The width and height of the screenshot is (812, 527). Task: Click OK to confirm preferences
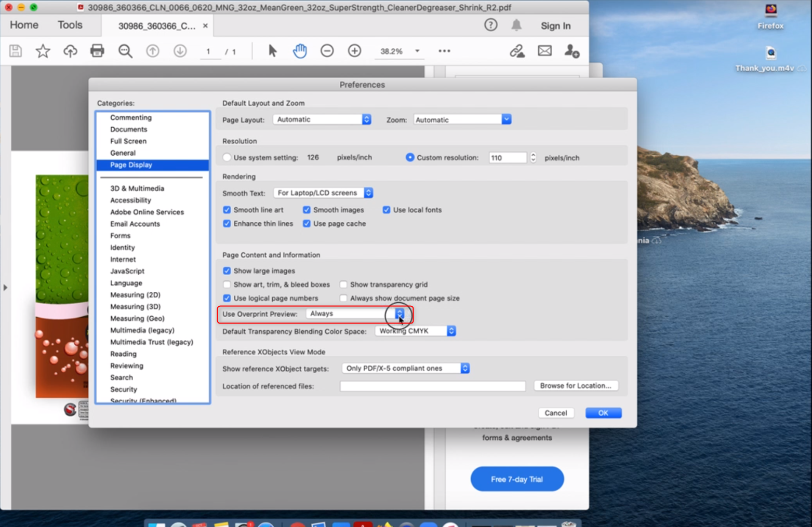click(x=603, y=413)
